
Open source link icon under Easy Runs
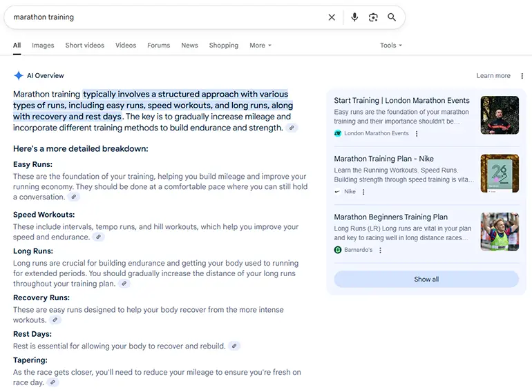(x=74, y=197)
